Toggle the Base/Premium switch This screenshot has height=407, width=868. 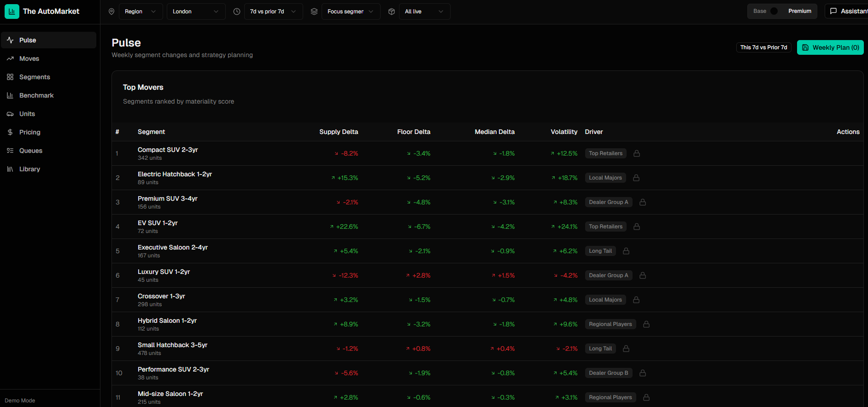pos(777,11)
